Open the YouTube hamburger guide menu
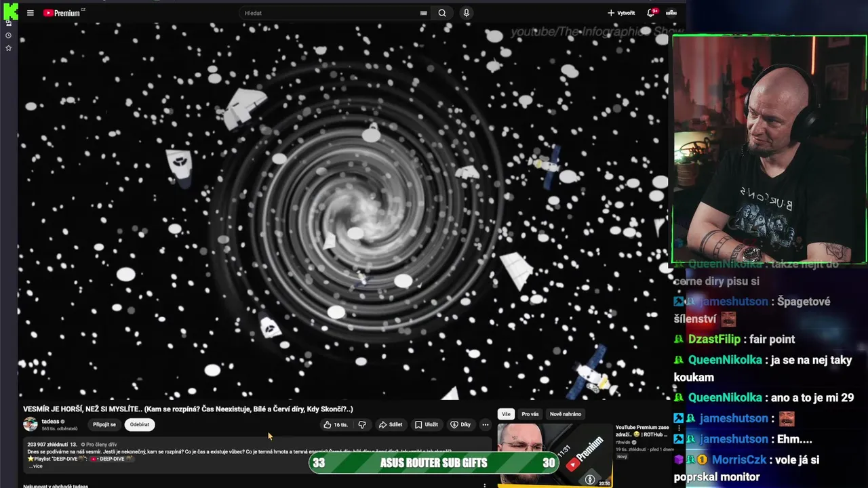This screenshot has width=868, height=488. [30, 13]
